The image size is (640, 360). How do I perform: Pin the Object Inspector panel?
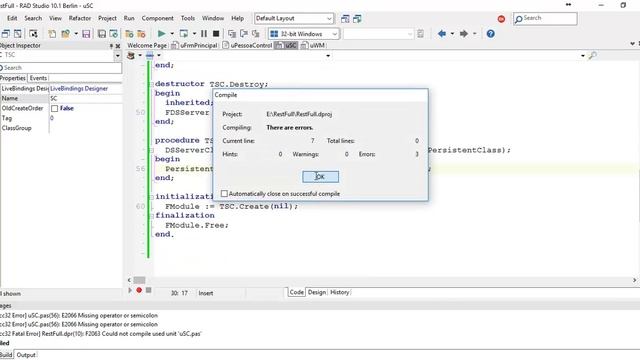point(111,46)
